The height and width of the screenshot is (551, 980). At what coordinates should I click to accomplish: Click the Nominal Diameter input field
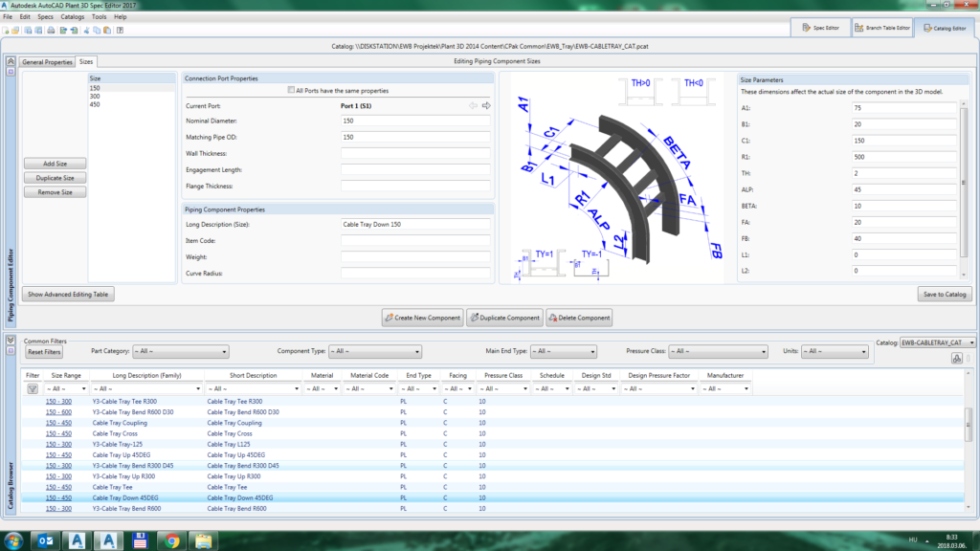point(415,121)
